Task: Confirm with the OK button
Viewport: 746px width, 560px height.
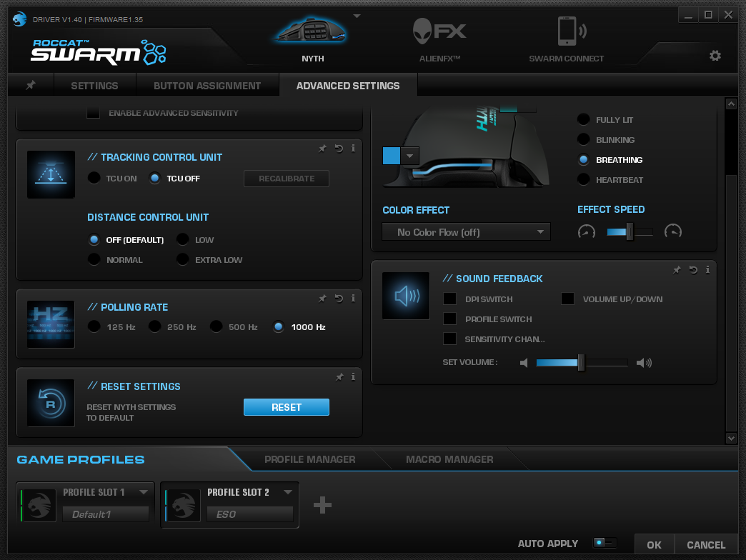Action: pos(654,545)
